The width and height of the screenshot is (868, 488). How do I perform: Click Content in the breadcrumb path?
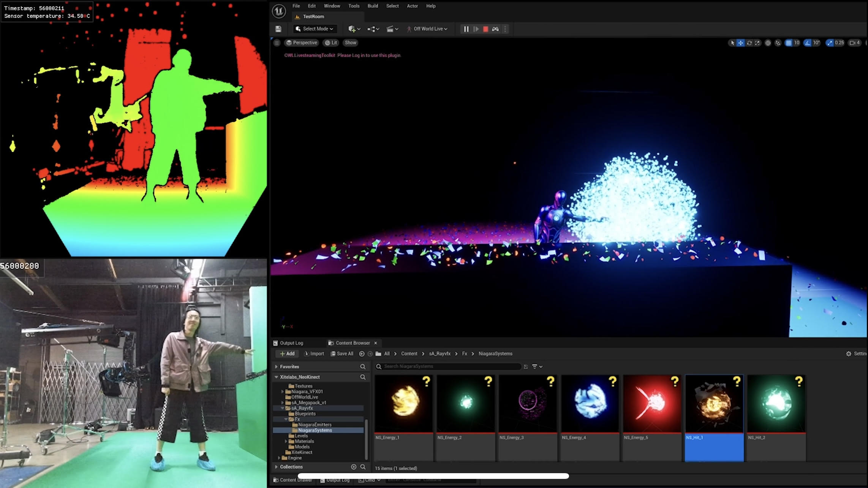point(409,353)
